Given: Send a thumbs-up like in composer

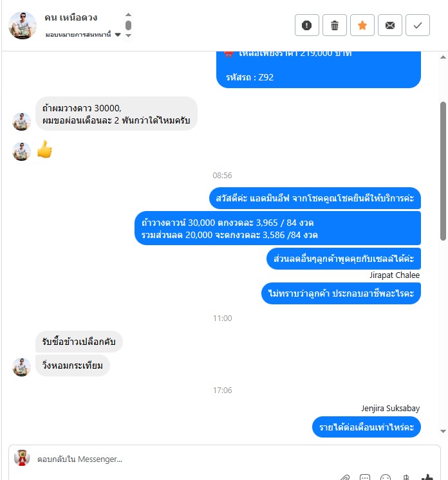Looking at the screenshot, I should point(427,477).
